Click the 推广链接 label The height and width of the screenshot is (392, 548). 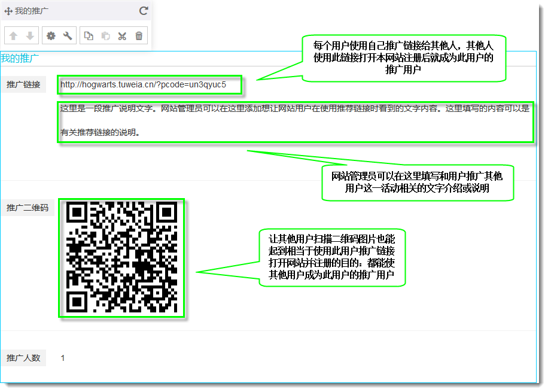click(x=23, y=84)
